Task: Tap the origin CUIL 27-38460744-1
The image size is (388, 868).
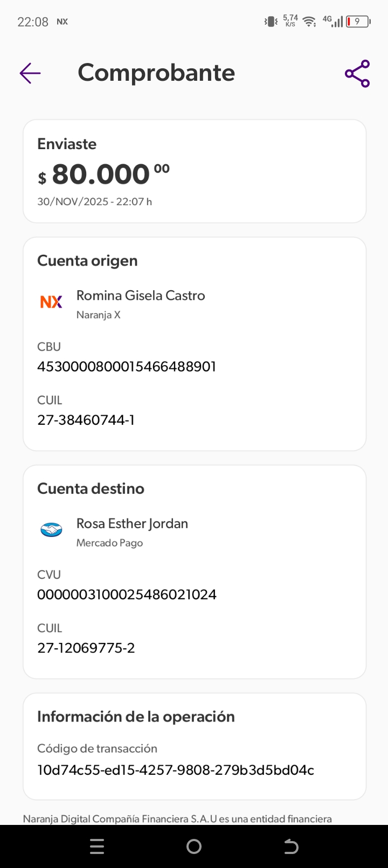Action: [86, 420]
